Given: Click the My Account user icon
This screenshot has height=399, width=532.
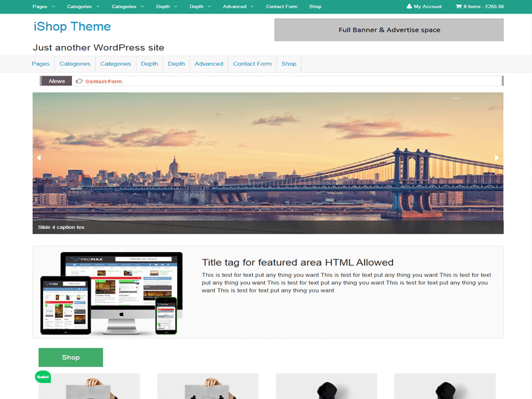Looking at the screenshot, I should tap(409, 7).
